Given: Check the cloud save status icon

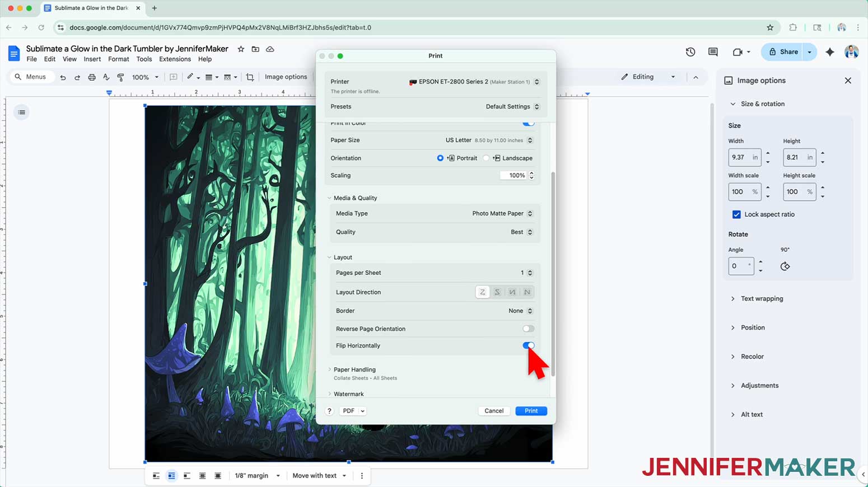Looking at the screenshot, I should coord(270,49).
